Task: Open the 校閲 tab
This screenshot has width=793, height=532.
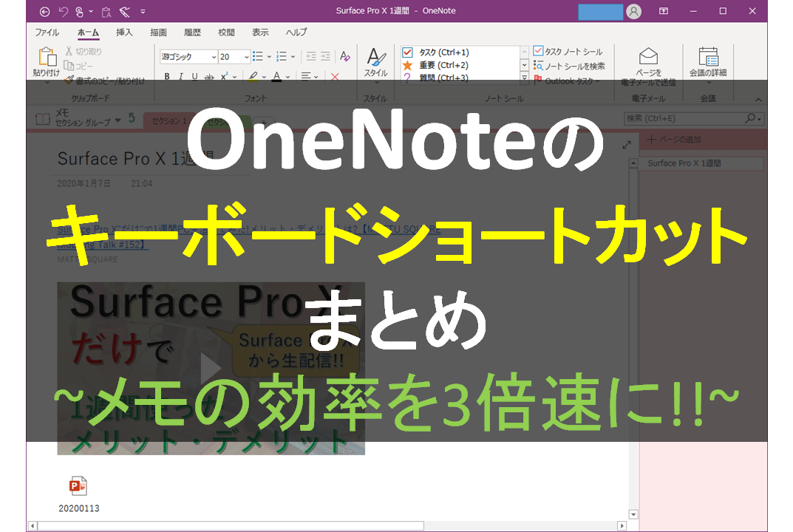Action: pyautogui.click(x=226, y=33)
